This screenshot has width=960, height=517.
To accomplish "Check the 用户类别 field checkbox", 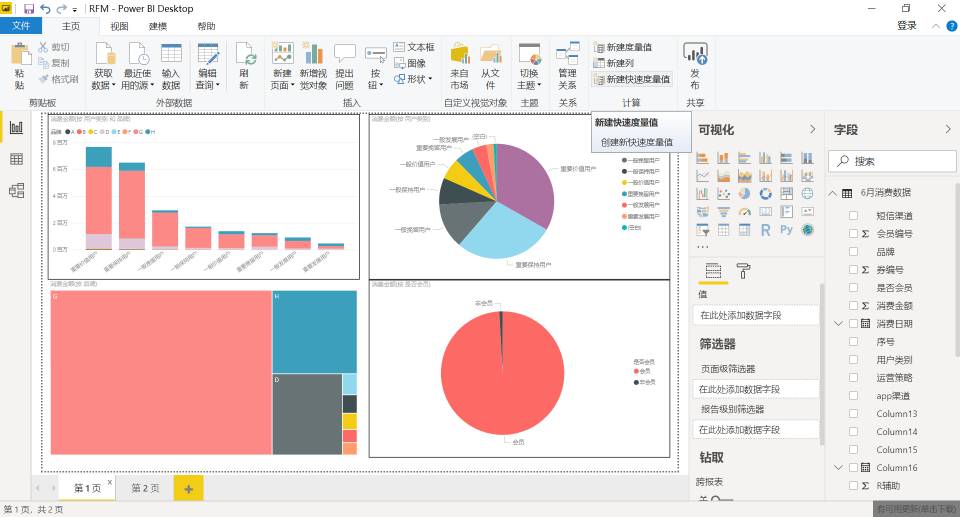I will pos(853,360).
